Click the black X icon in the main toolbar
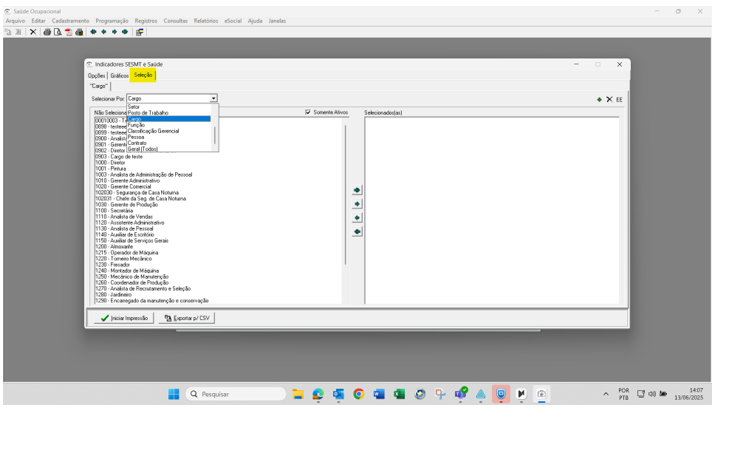This screenshot has height=456, width=752. point(33,32)
